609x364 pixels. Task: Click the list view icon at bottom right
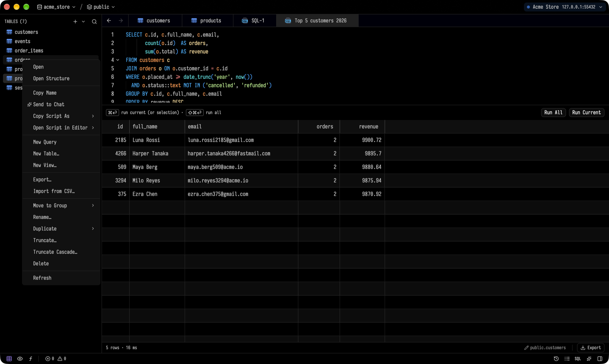[567, 359]
